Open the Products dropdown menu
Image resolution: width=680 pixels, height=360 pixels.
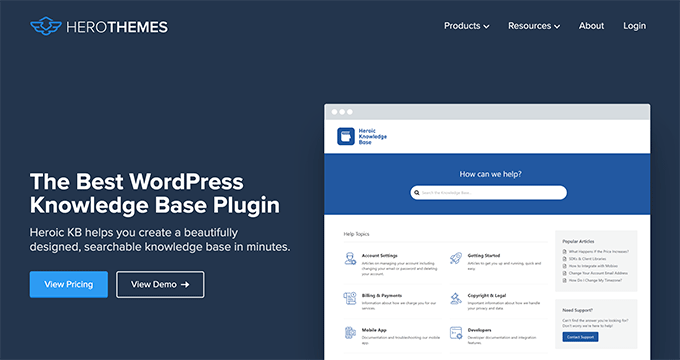(x=467, y=26)
